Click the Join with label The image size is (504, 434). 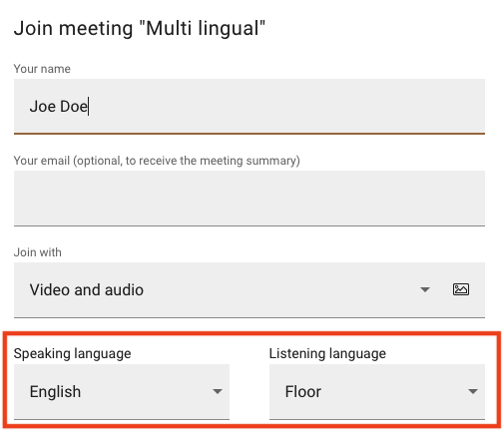tap(38, 252)
